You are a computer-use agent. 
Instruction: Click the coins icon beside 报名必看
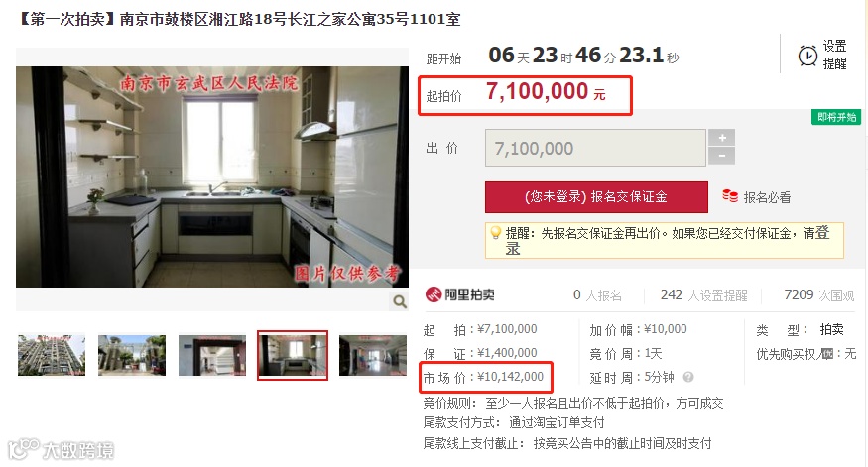729,196
